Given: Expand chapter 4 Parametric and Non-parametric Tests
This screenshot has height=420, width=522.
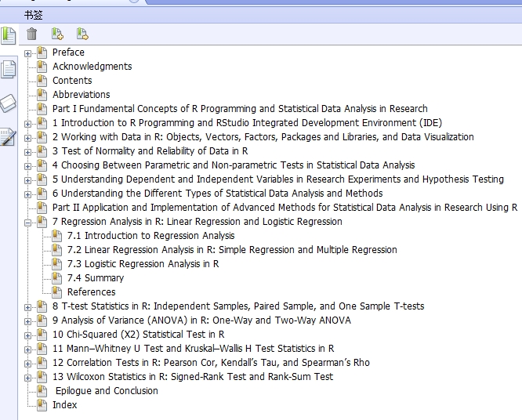Looking at the screenshot, I should click(28, 166).
